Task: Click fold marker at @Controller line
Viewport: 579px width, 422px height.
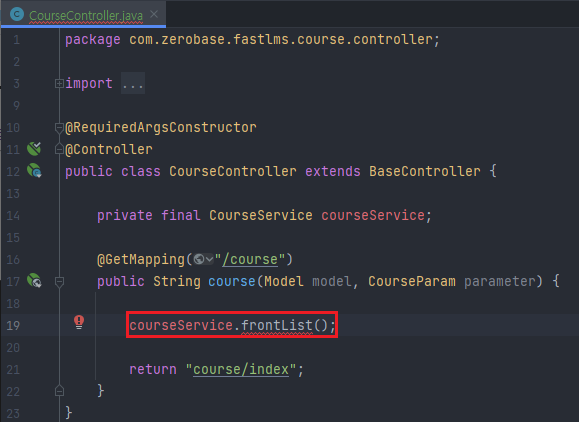Action: pos(59,150)
